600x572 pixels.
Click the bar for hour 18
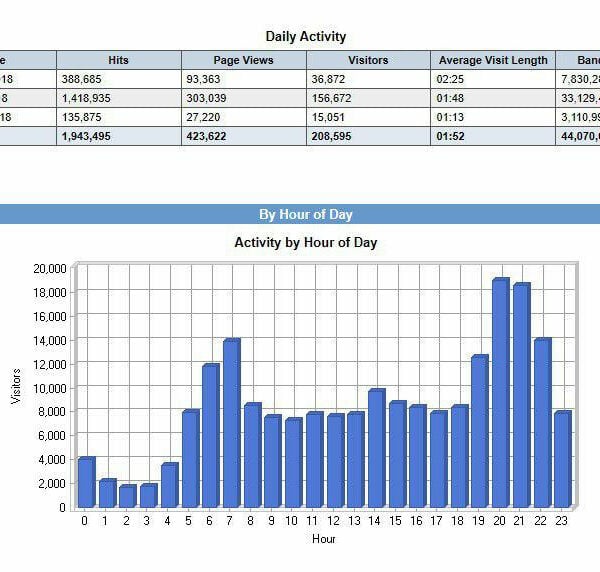(x=460, y=456)
